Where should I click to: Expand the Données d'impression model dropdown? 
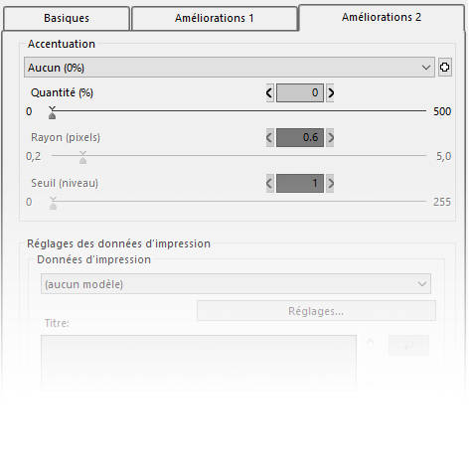(235, 284)
